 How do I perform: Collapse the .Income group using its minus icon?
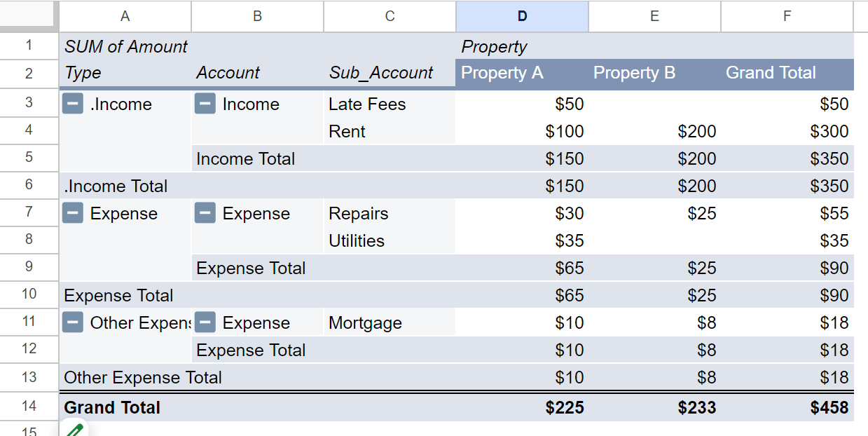point(73,104)
